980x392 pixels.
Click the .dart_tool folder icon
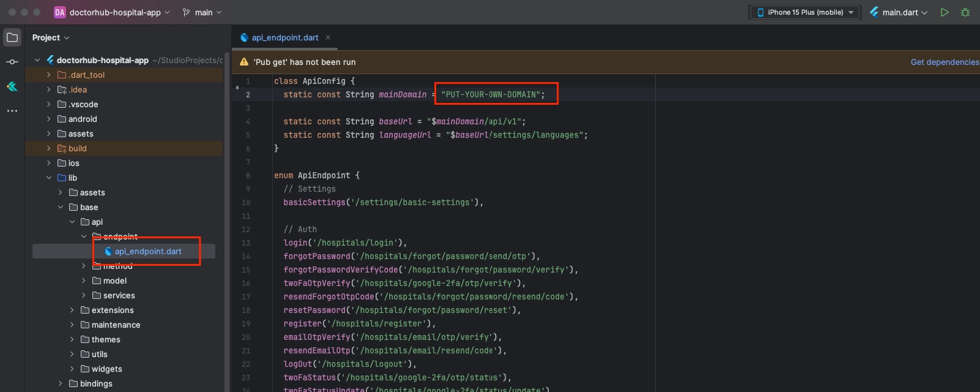62,75
